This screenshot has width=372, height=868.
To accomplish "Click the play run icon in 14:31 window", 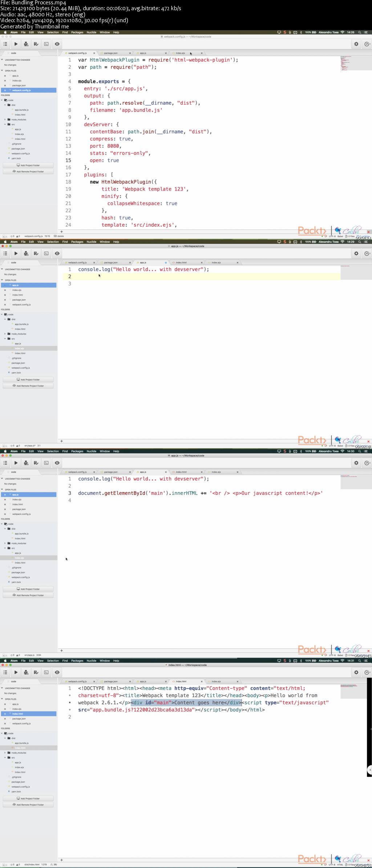I will tap(16, 672).
